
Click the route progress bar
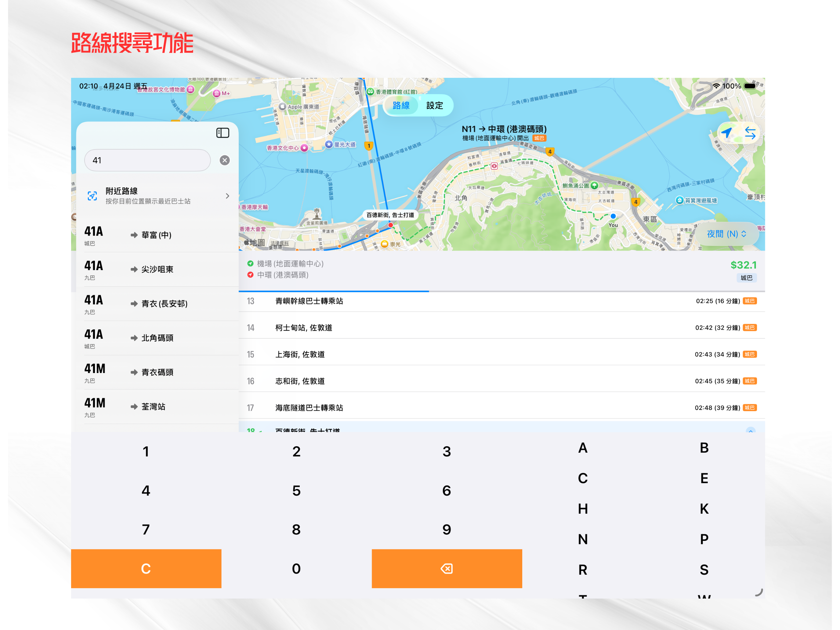pos(501,291)
